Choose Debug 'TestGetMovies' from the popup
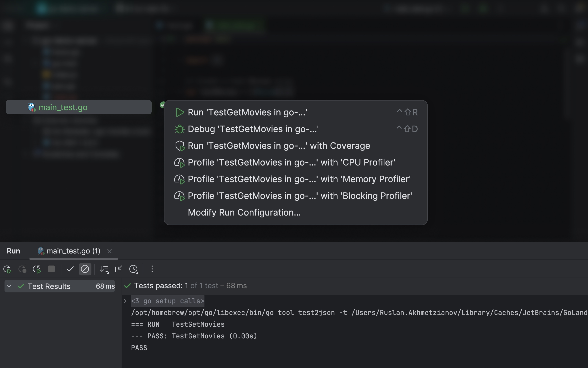The width and height of the screenshot is (588, 368). (x=253, y=129)
